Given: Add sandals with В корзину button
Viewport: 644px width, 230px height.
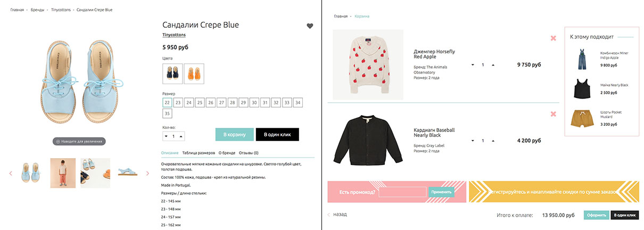Looking at the screenshot, I should 234,135.
